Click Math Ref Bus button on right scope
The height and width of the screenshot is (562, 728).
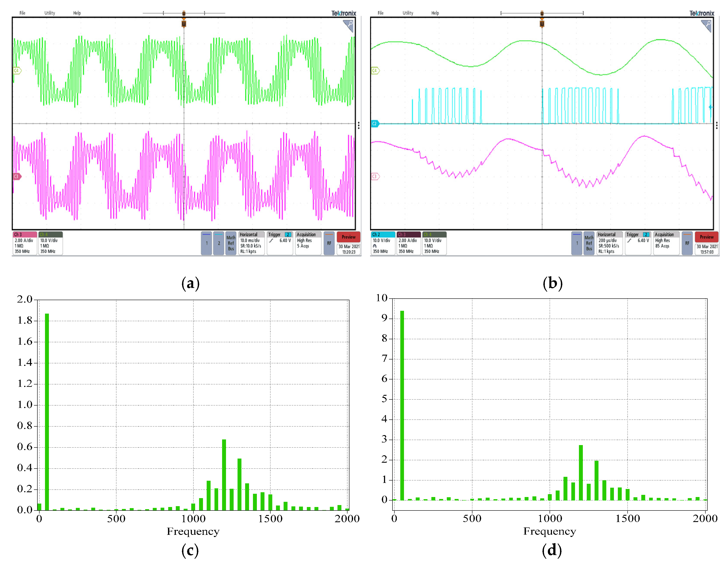coord(589,243)
